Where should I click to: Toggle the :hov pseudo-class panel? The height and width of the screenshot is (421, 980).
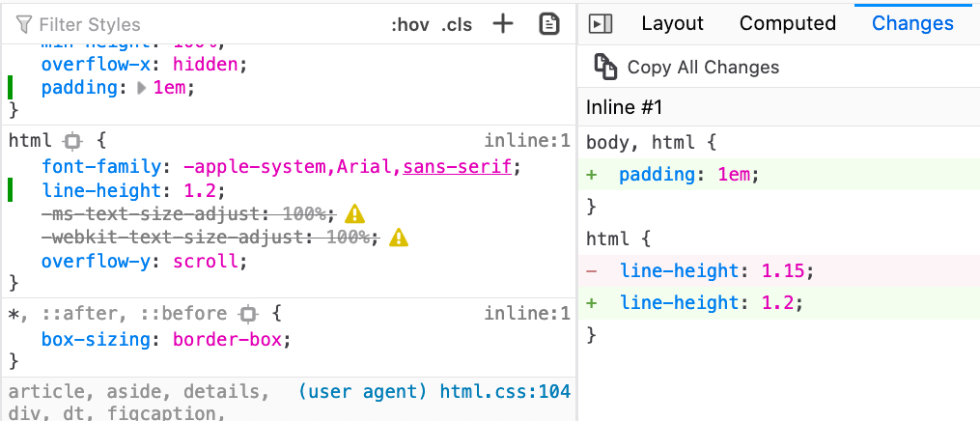pos(409,25)
